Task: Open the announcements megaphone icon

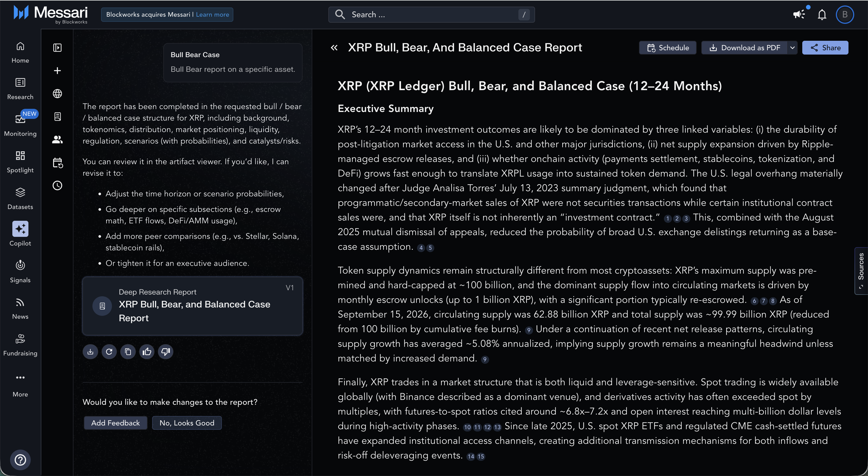Action: click(x=799, y=14)
